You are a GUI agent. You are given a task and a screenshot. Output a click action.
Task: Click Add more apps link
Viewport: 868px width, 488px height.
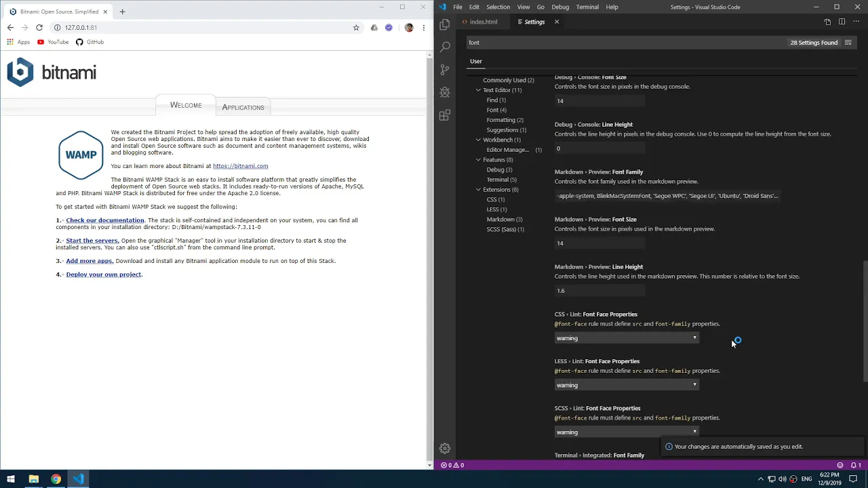coord(90,261)
